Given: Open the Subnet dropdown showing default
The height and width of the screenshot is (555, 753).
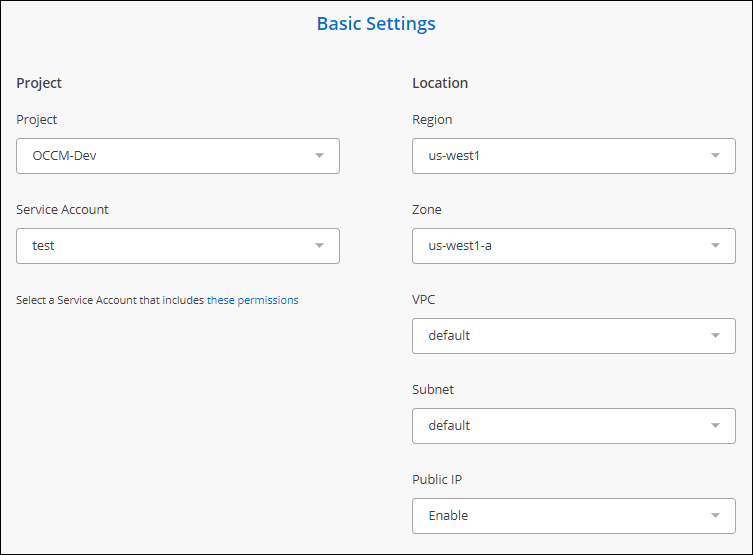Looking at the screenshot, I should coord(560,426).
